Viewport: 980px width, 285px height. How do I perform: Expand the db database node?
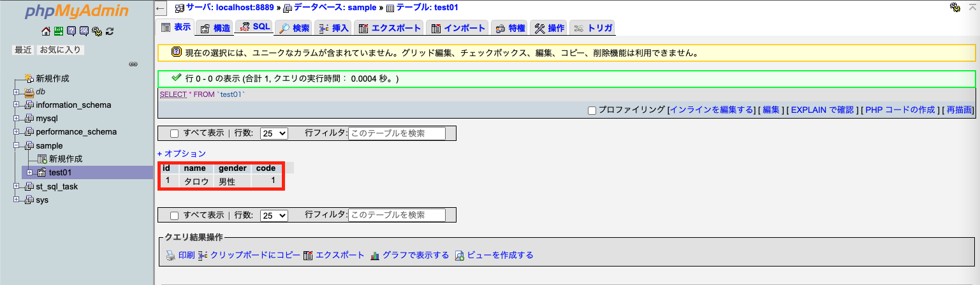click(17, 92)
